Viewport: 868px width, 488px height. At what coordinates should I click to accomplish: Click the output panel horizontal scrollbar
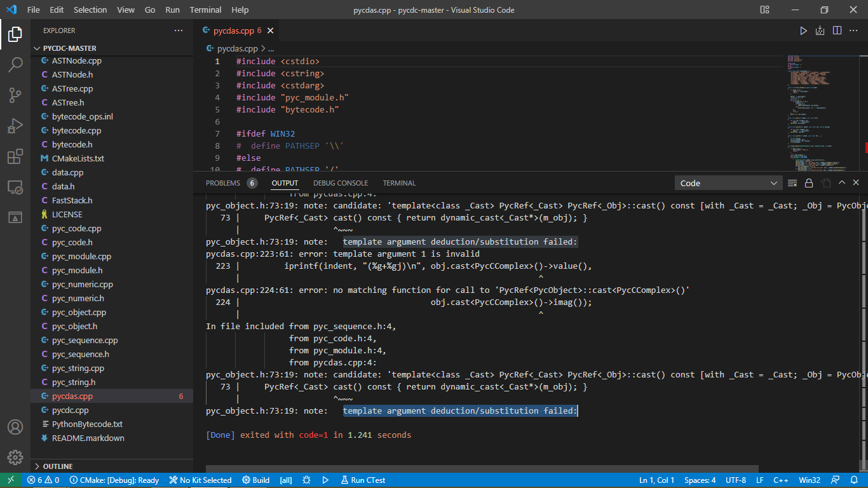482,468
